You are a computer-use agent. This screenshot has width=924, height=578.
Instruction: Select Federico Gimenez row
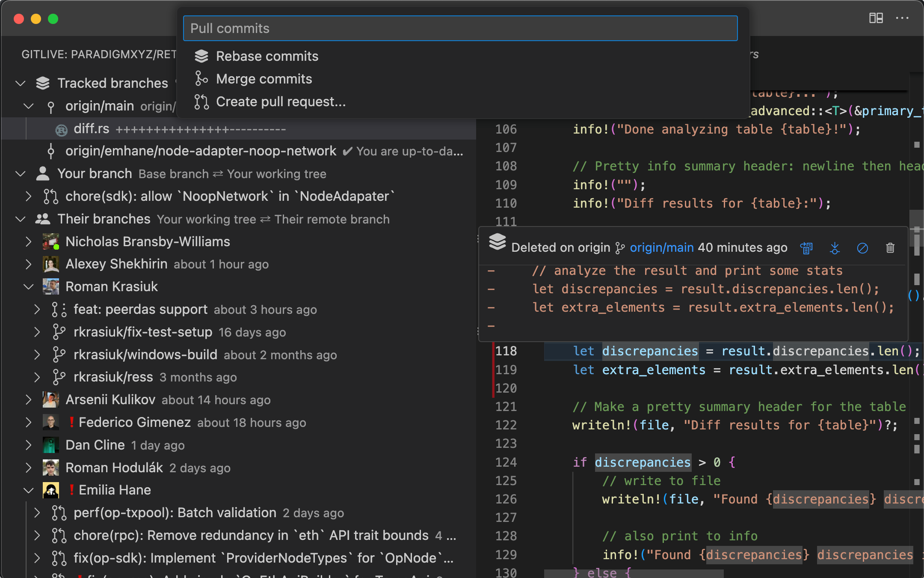pyautogui.click(x=238, y=422)
